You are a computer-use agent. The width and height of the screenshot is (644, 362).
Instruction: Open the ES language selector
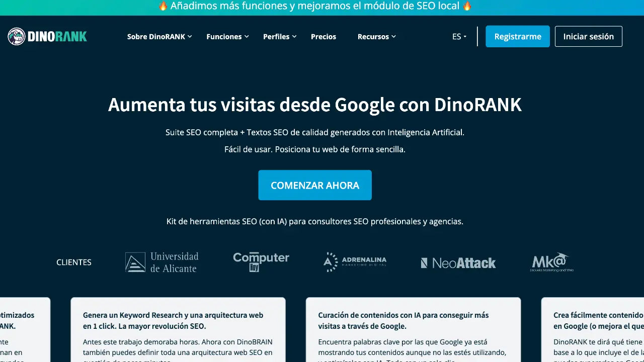(x=458, y=36)
